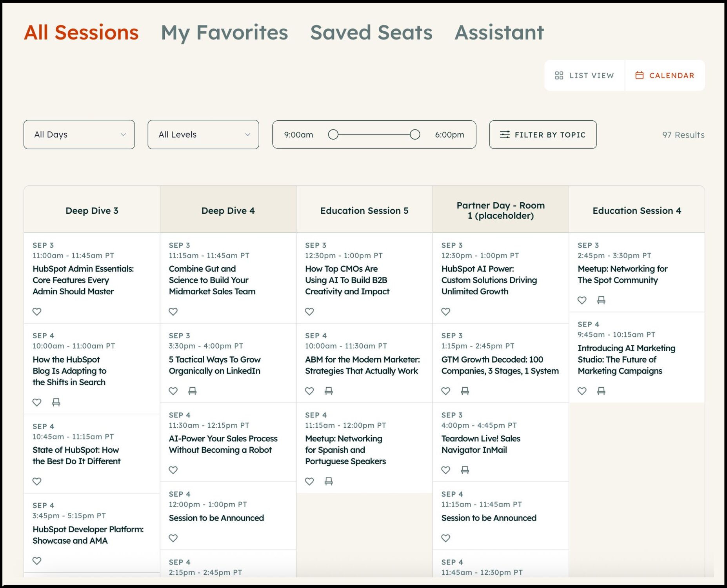
Task: Open HubSpot Admin Essentials session title
Action: pos(83,280)
